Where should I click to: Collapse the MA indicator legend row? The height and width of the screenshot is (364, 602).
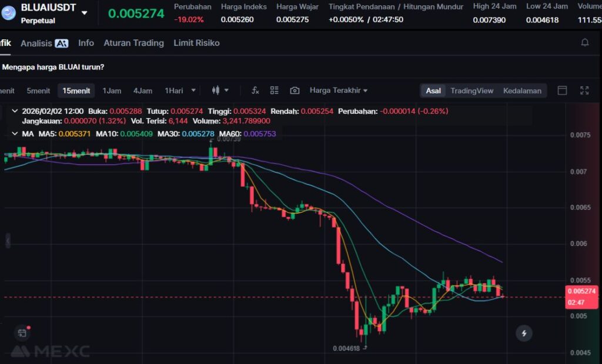tap(15, 134)
